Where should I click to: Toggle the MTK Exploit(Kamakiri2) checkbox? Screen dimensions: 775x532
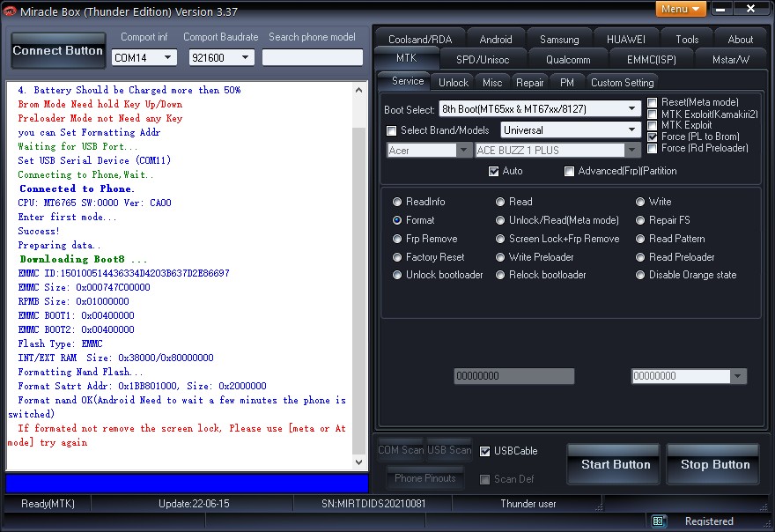click(x=653, y=115)
